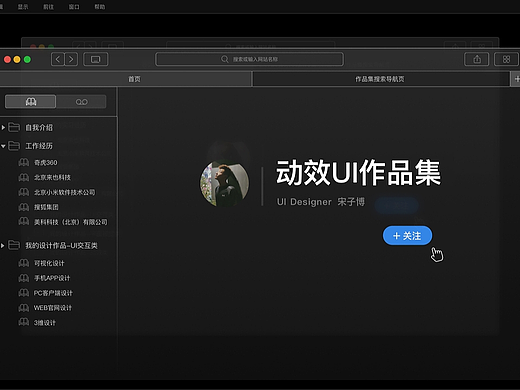This screenshot has height=390, width=520.
Task: Go back with the left arrow button
Action: [x=58, y=59]
